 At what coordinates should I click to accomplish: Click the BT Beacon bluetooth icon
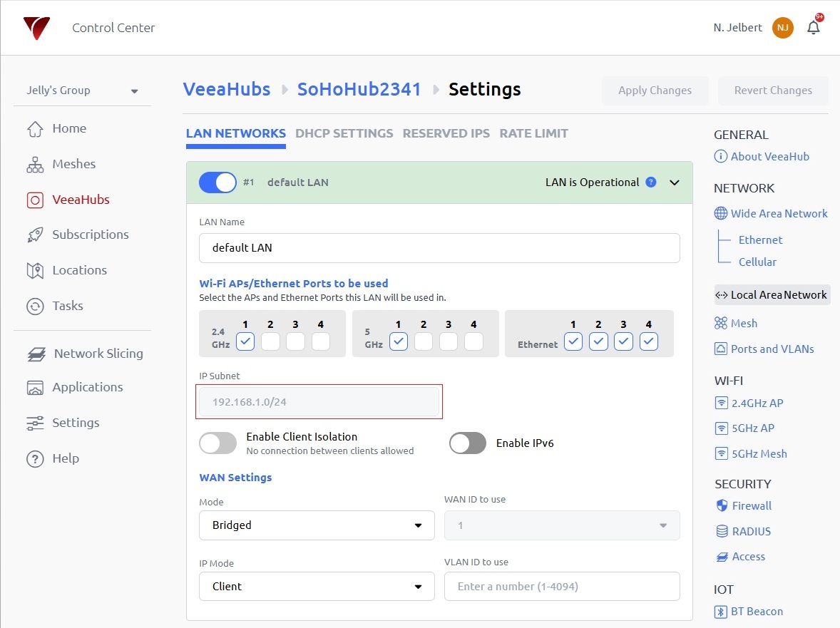point(720,612)
